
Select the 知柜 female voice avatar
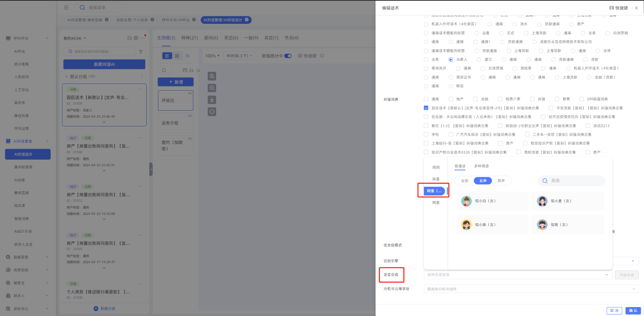542,225
